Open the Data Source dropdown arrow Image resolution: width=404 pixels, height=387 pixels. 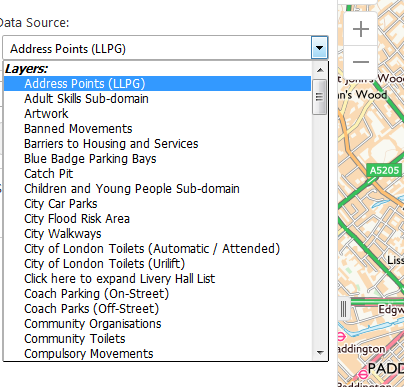pyautogui.click(x=319, y=48)
